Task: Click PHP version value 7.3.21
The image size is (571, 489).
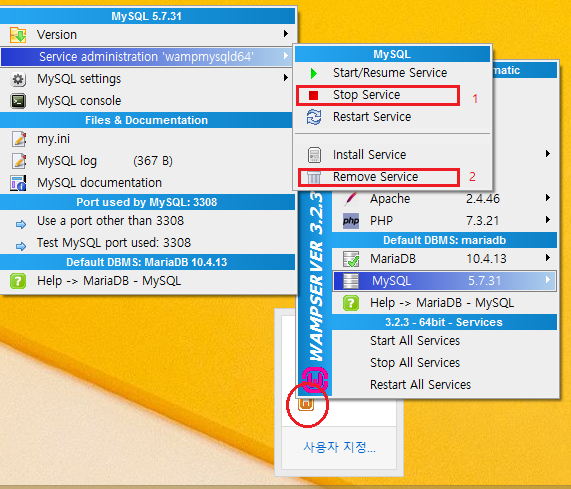Action: pos(483,221)
